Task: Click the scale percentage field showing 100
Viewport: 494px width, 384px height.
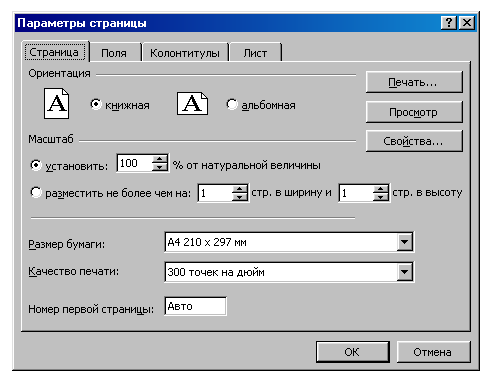Action: (135, 163)
